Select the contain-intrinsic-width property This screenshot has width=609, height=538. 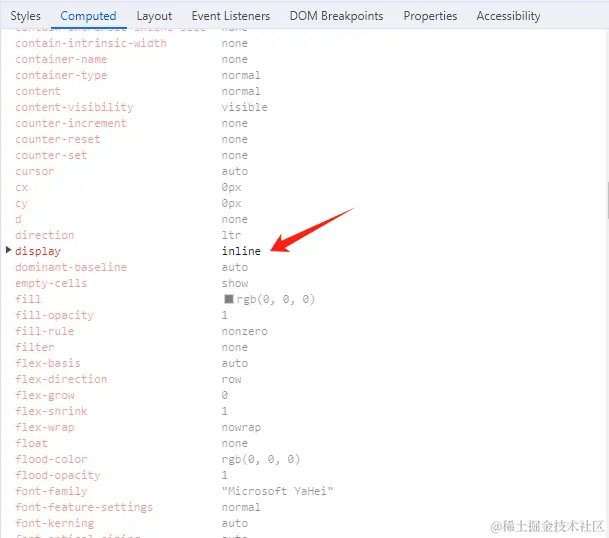(x=91, y=43)
